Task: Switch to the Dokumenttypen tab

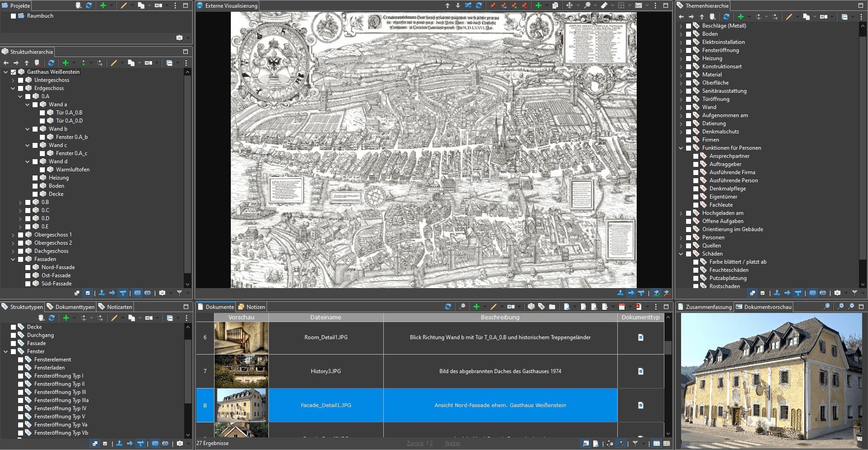Action: [71, 307]
